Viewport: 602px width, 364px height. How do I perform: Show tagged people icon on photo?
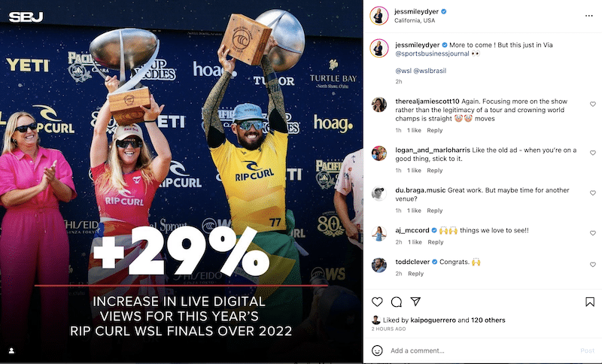(11, 350)
